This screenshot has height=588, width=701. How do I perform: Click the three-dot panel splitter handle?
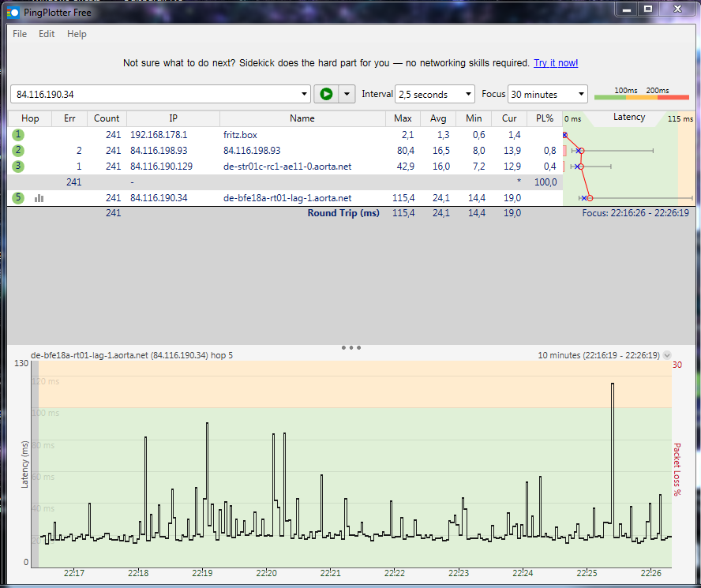pos(351,347)
